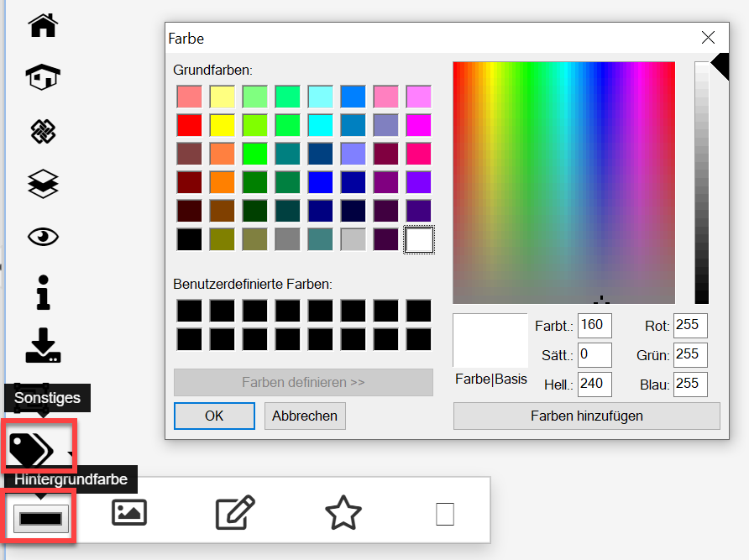Screen dimensions: 749x560
Task: Select the bright lime green swatch in third row
Action: (254, 154)
